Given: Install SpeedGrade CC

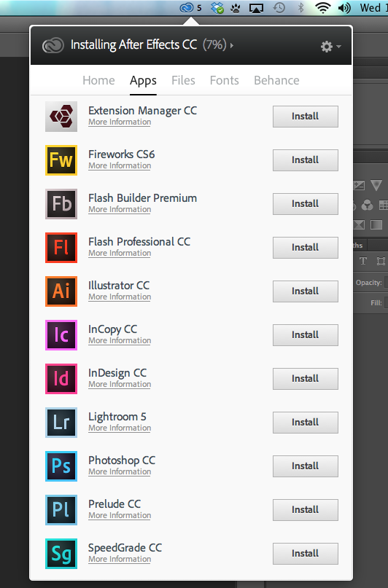Looking at the screenshot, I should pos(306,554).
